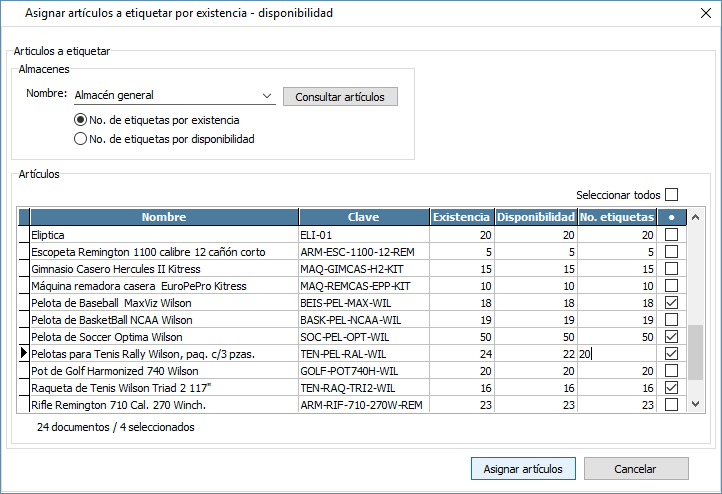The height and width of the screenshot is (494, 722).
Task: Check the Rifle Remington 710 row checkbox
Action: click(671, 405)
